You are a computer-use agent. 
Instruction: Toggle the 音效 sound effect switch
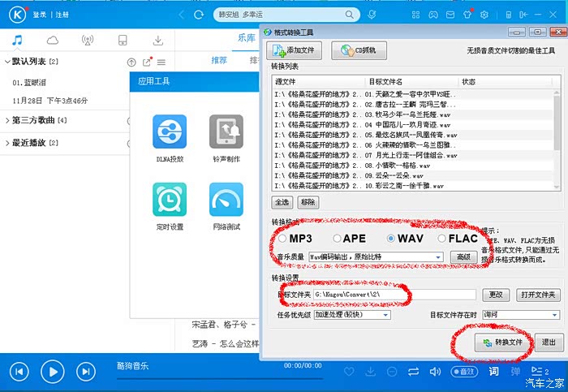tap(464, 372)
